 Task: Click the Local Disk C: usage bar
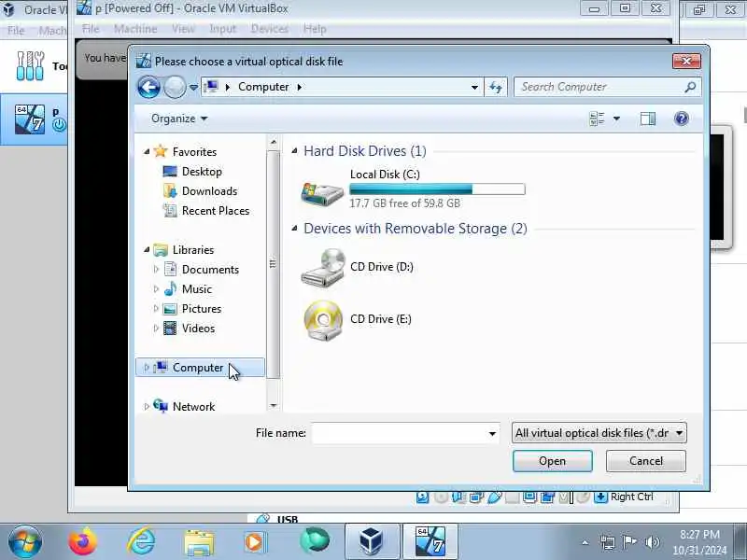(x=437, y=189)
